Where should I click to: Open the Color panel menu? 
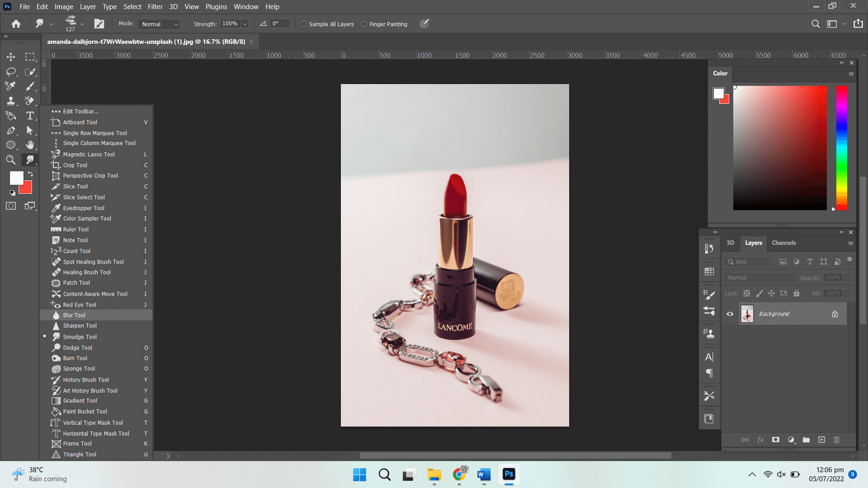[x=851, y=74]
